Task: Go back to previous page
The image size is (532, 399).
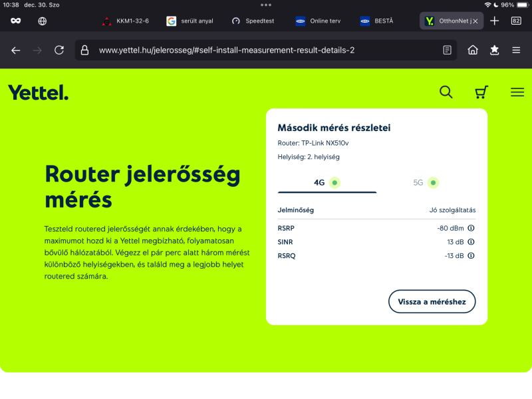Action: [x=15, y=51]
